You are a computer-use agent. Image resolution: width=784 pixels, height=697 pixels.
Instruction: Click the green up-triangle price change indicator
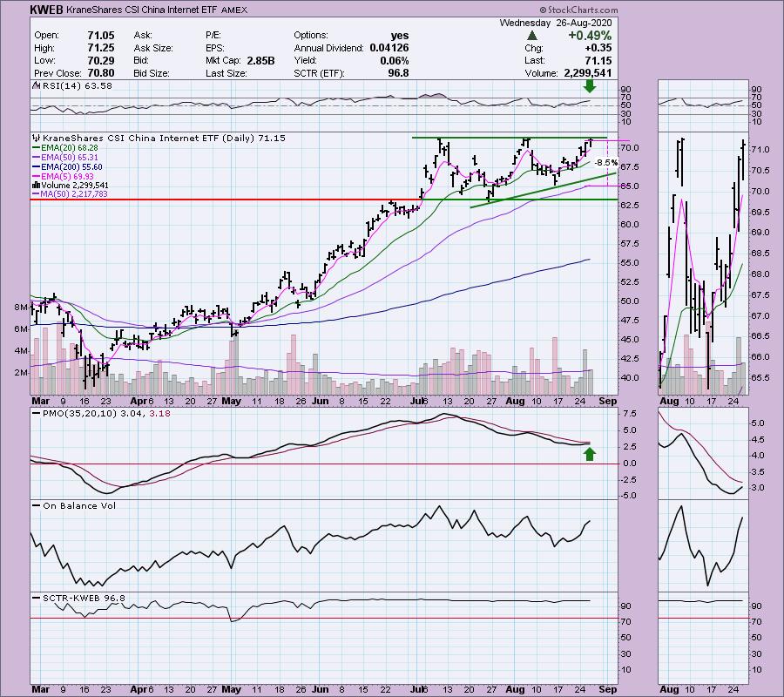coord(532,36)
